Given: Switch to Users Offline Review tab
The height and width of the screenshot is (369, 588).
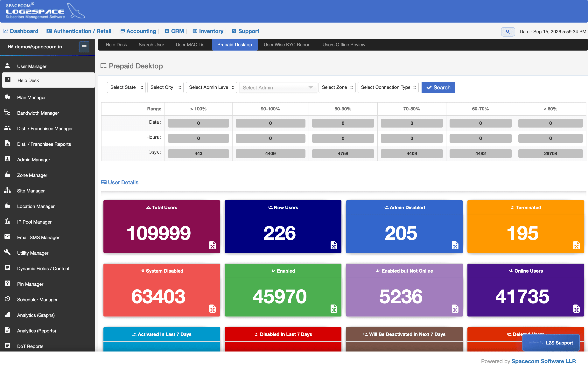Looking at the screenshot, I should pos(344,45).
